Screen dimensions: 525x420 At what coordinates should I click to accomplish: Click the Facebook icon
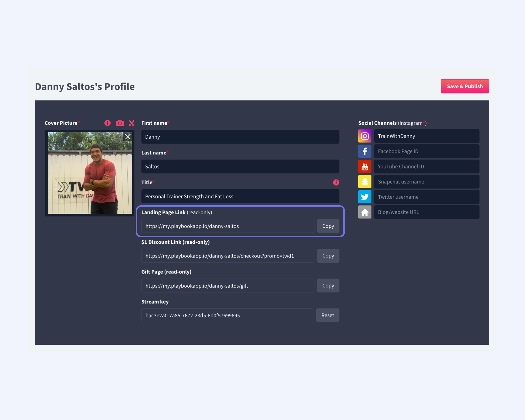tap(365, 151)
